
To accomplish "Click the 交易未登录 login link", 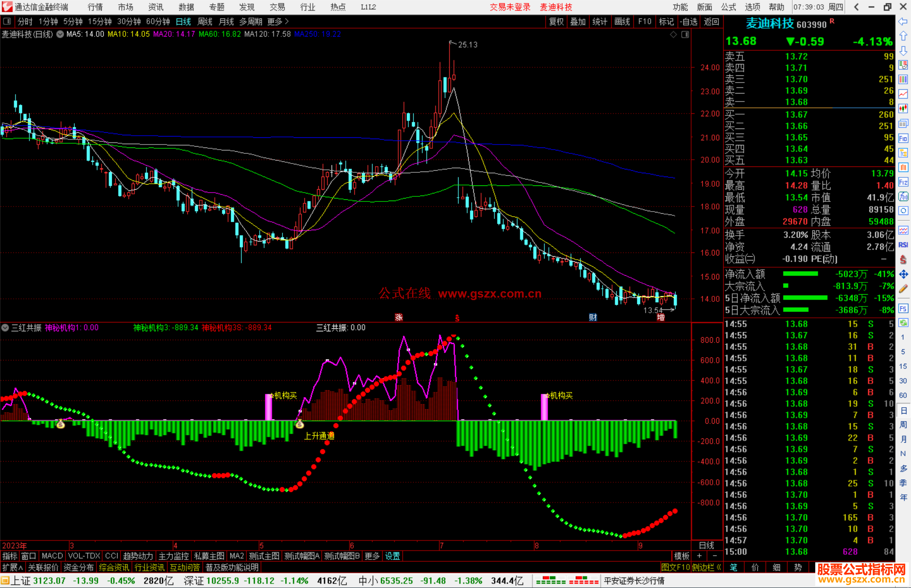I will pyautogui.click(x=509, y=7).
